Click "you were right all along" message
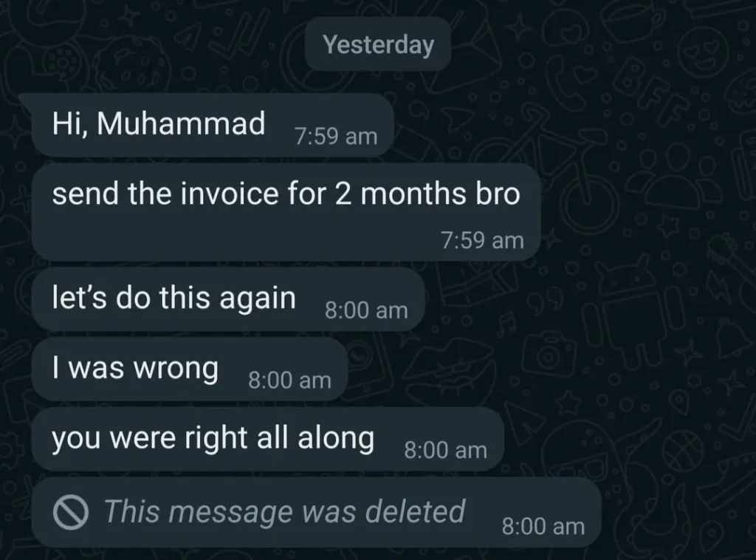This screenshot has width=756, height=560. [x=267, y=440]
